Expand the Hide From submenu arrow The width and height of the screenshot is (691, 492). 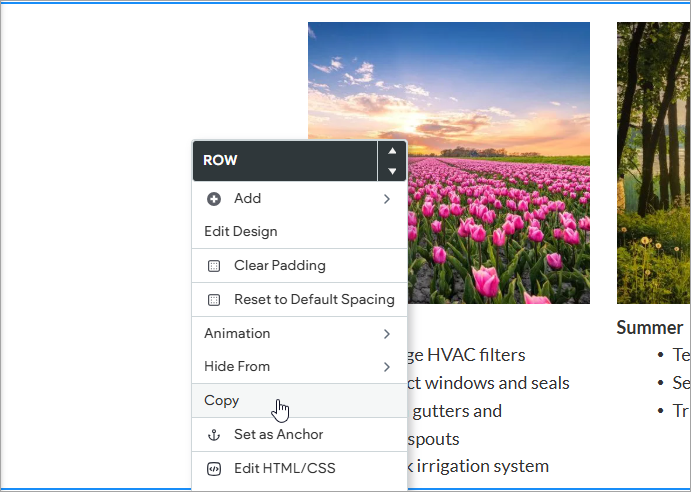[387, 367]
